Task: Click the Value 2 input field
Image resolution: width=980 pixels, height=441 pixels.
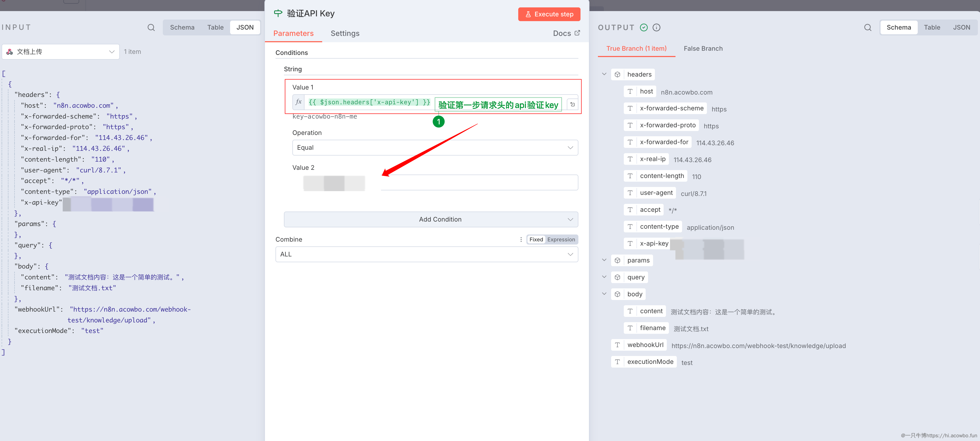Action: (x=479, y=182)
